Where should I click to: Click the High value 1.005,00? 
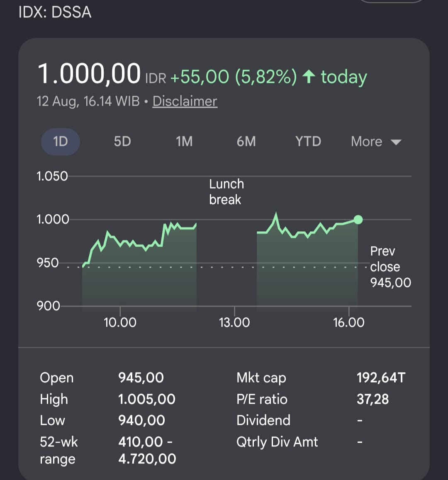click(147, 399)
